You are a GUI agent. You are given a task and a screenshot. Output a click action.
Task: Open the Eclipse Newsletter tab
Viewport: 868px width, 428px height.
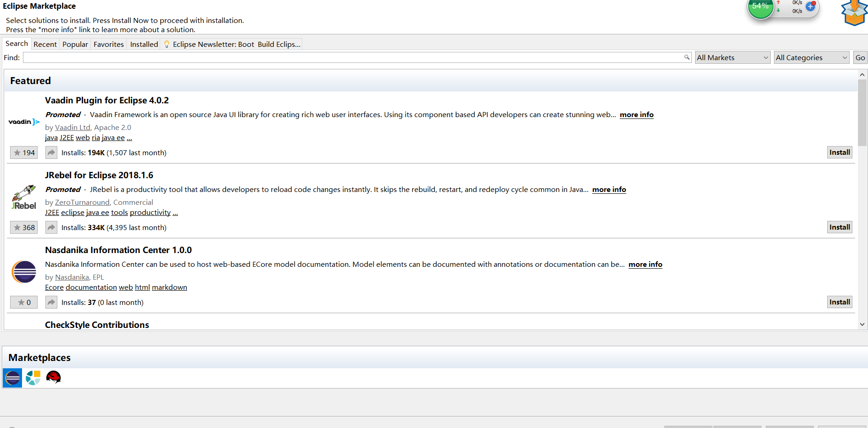[232, 44]
